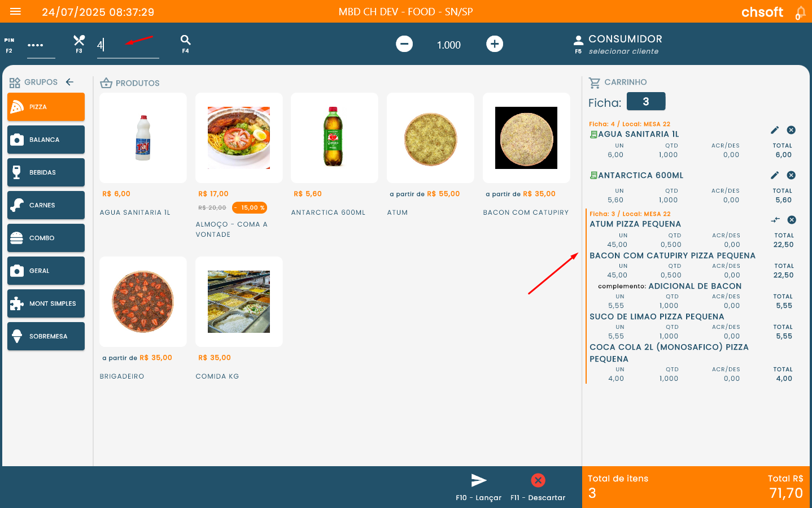
Task: Select customer via CONSUMIDOR
Action: pyautogui.click(x=624, y=44)
